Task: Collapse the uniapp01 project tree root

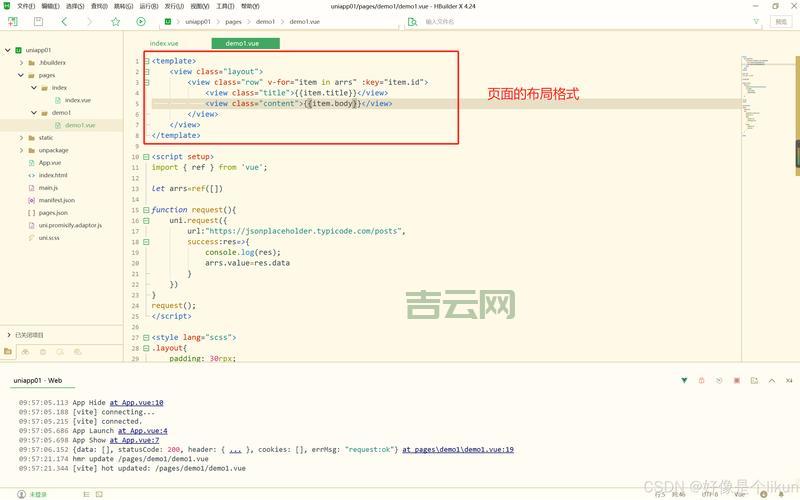Action: tap(8, 49)
